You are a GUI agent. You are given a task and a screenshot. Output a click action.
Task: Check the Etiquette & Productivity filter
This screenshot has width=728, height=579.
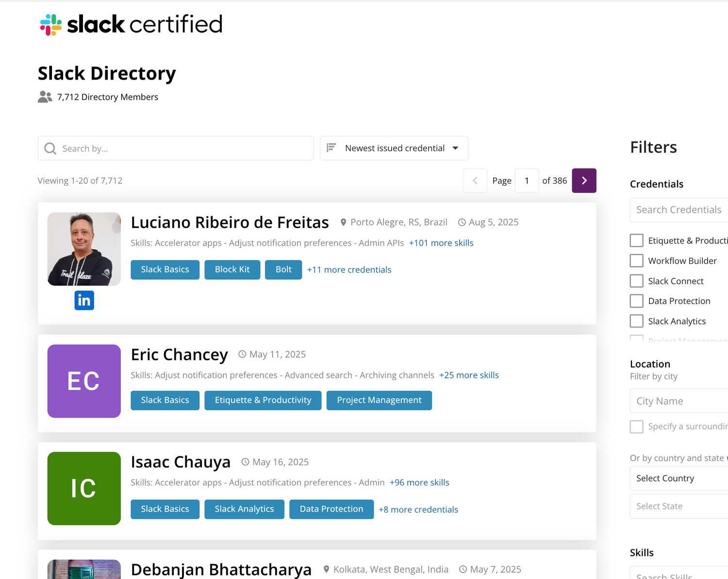pos(636,241)
